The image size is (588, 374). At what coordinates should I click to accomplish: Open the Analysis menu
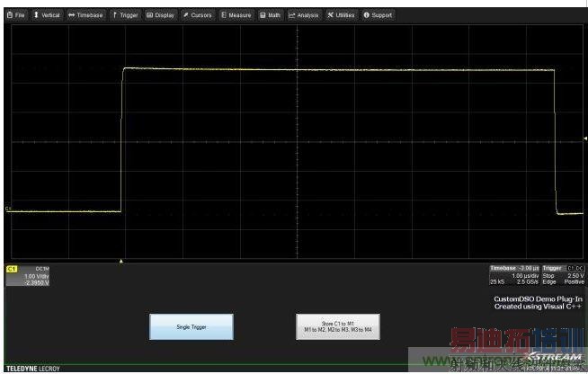tap(303, 15)
